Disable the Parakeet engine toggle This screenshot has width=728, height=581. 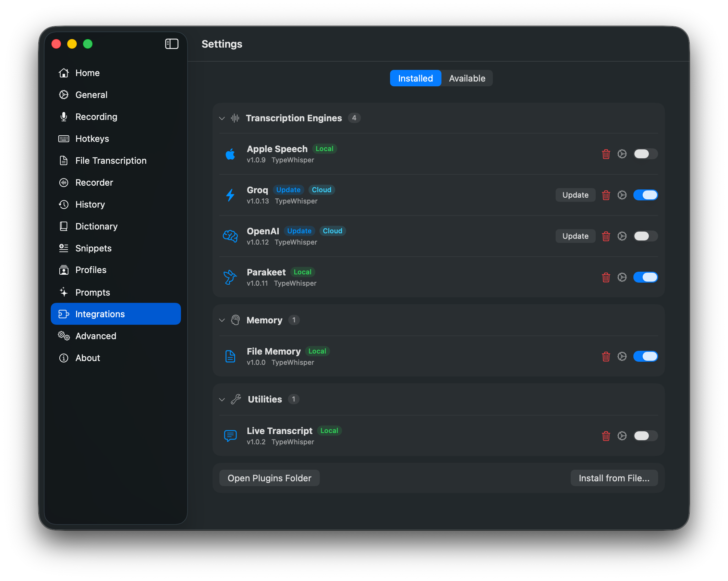pos(646,277)
